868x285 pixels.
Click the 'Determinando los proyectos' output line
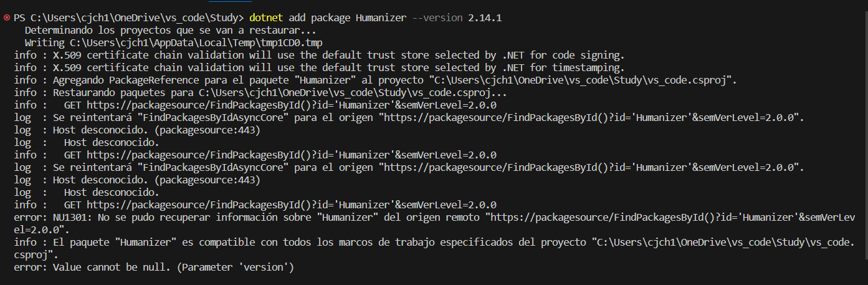[x=170, y=31]
